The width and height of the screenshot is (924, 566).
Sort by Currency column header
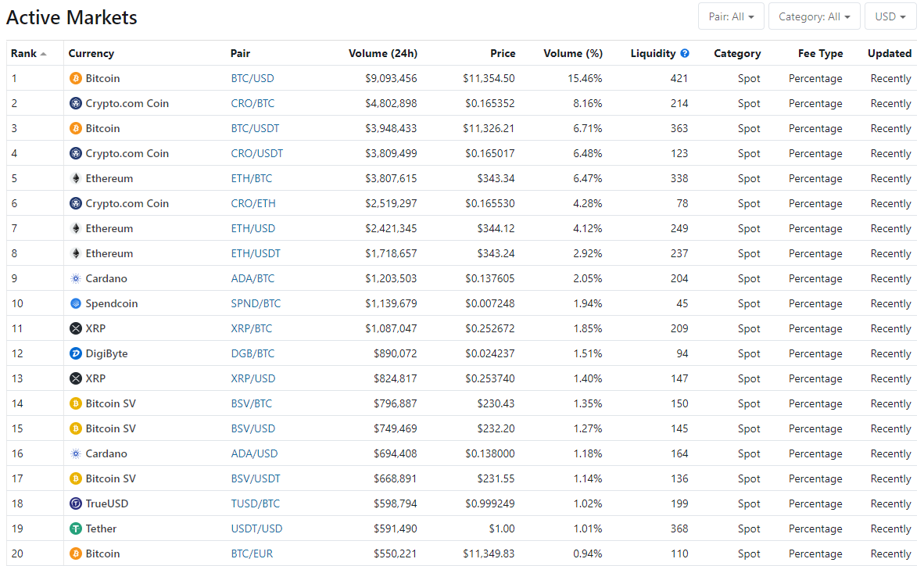(91, 53)
